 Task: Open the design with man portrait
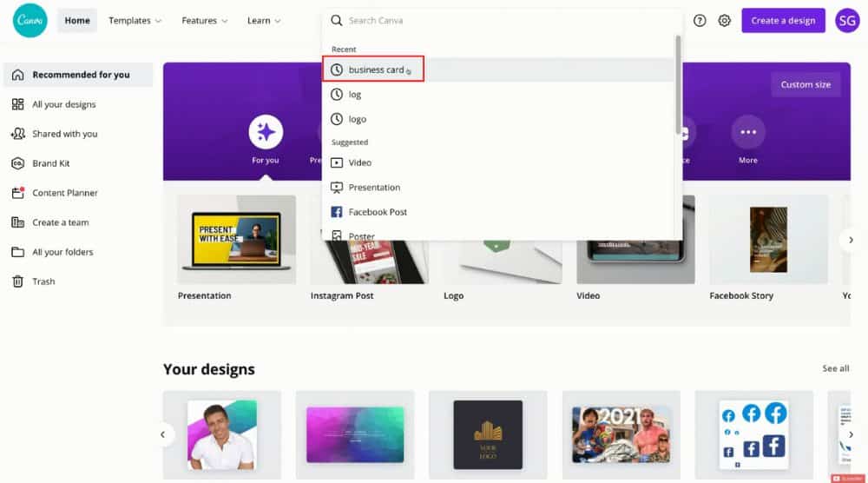click(x=222, y=435)
